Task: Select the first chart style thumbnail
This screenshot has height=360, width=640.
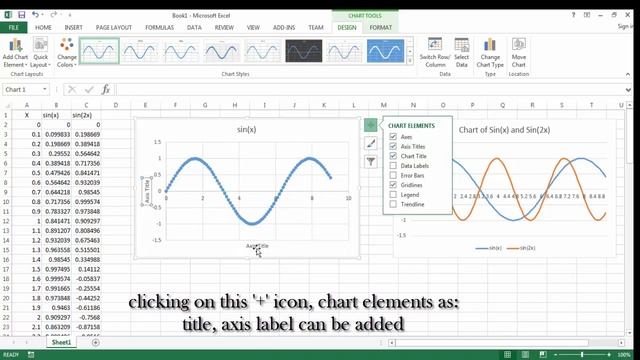Action: click(99, 51)
